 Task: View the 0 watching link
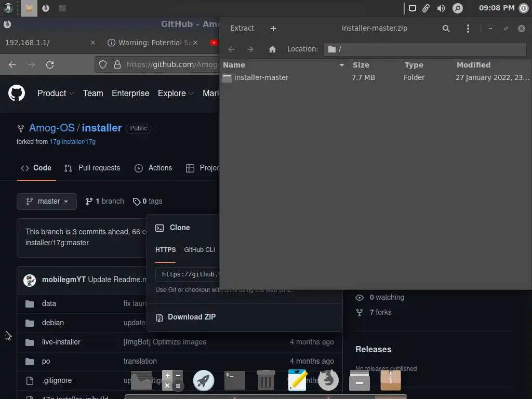tap(380, 298)
